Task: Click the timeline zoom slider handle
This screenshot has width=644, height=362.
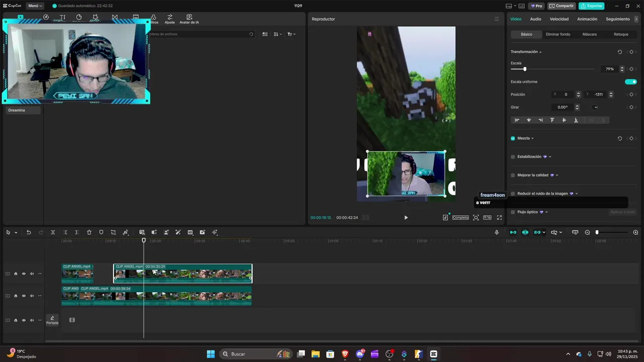Action: tap(597, 232)
